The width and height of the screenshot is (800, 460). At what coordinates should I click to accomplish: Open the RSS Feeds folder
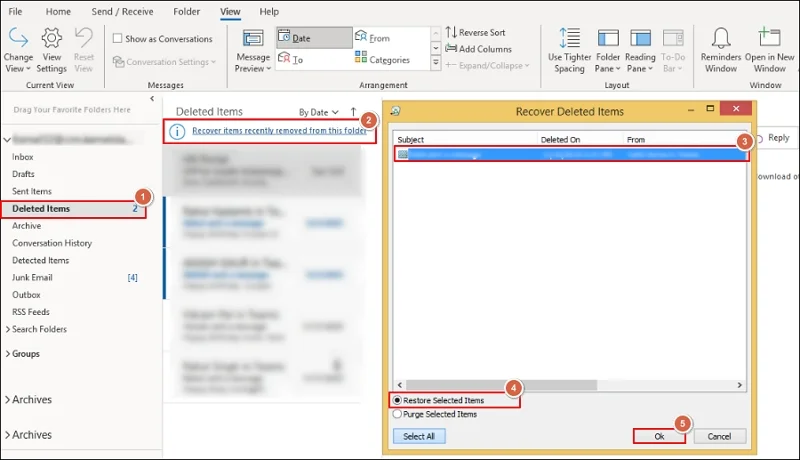[x=31, y=312]
